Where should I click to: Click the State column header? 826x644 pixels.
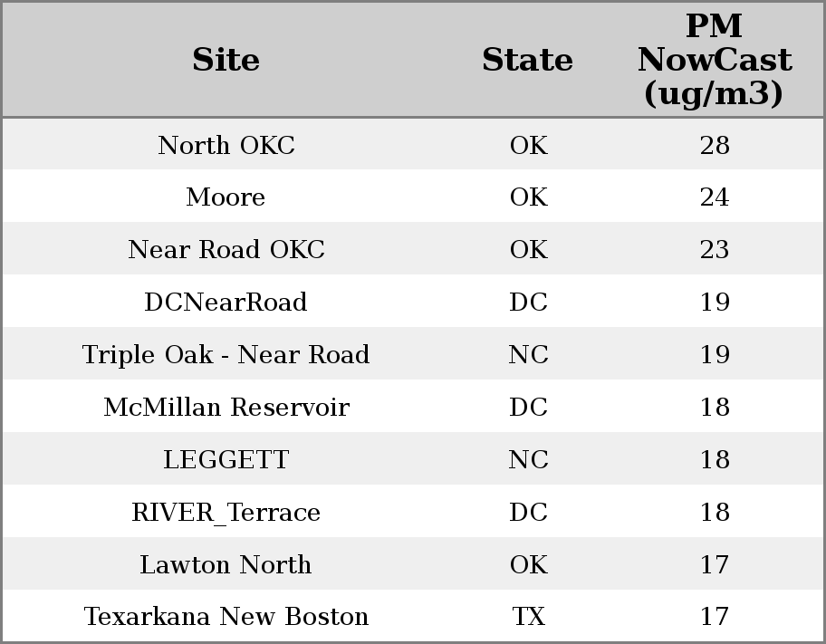tap(527, 60)
